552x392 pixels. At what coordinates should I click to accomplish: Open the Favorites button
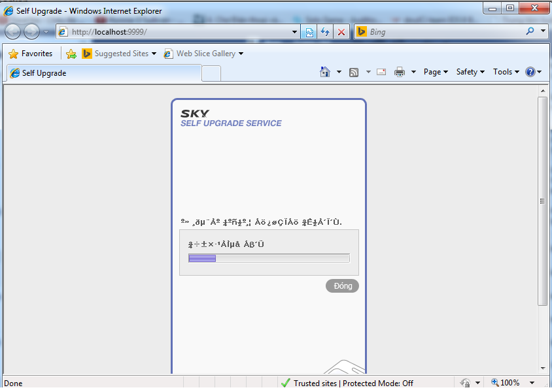[x=30, y=54]
